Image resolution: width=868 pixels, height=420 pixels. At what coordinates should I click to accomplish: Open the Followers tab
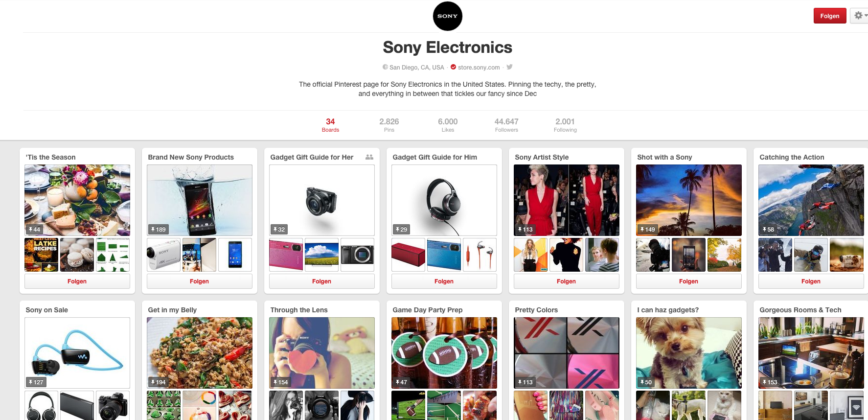pos(506,125)
